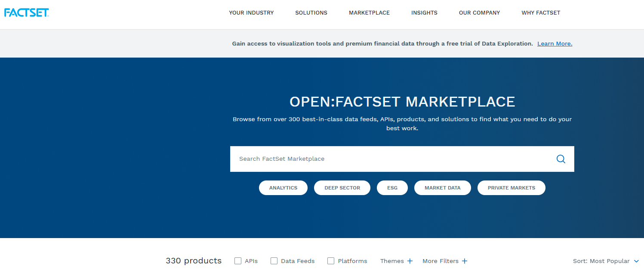Screen dimensions: 644x269
Task: Open the Sort: Most Popular dropdown
Action: coord(606,261)
